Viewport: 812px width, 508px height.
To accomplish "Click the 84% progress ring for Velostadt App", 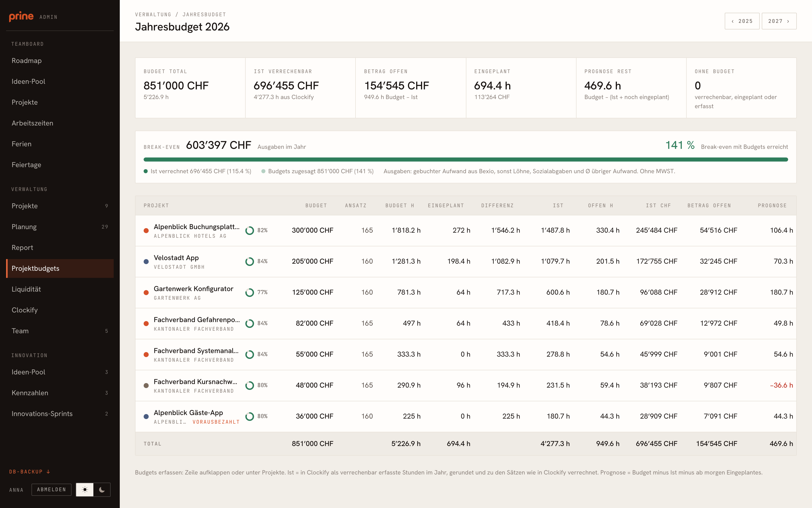I will (x=250, y=261).
